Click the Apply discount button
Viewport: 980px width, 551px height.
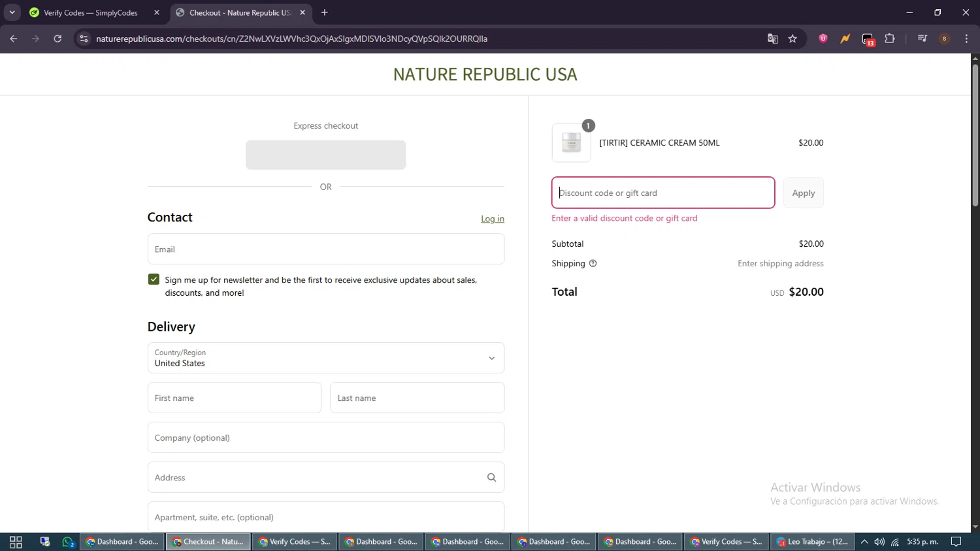(804, 193)
